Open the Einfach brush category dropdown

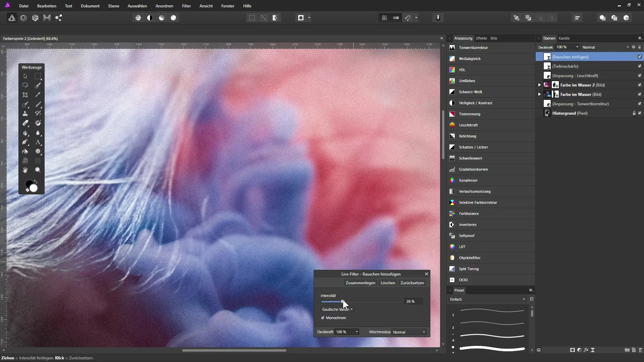(487, 299)
